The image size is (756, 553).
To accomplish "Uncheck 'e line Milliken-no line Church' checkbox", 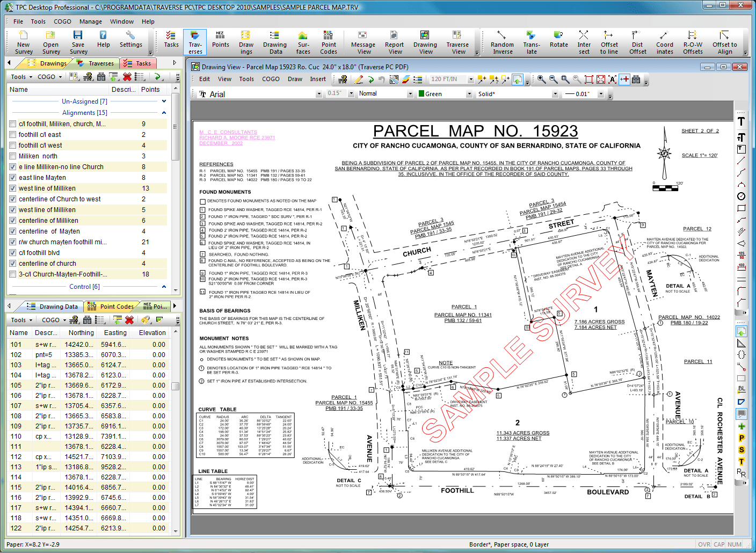I will [12, 167].
